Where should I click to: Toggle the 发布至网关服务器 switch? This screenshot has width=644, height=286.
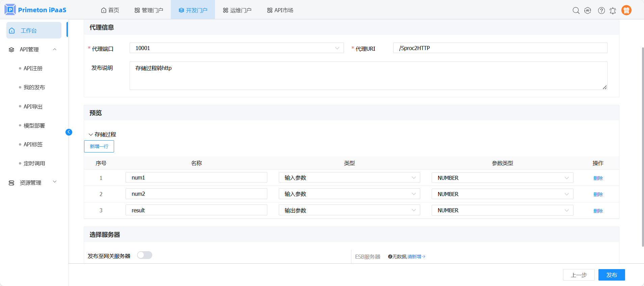tap(144, 255)
